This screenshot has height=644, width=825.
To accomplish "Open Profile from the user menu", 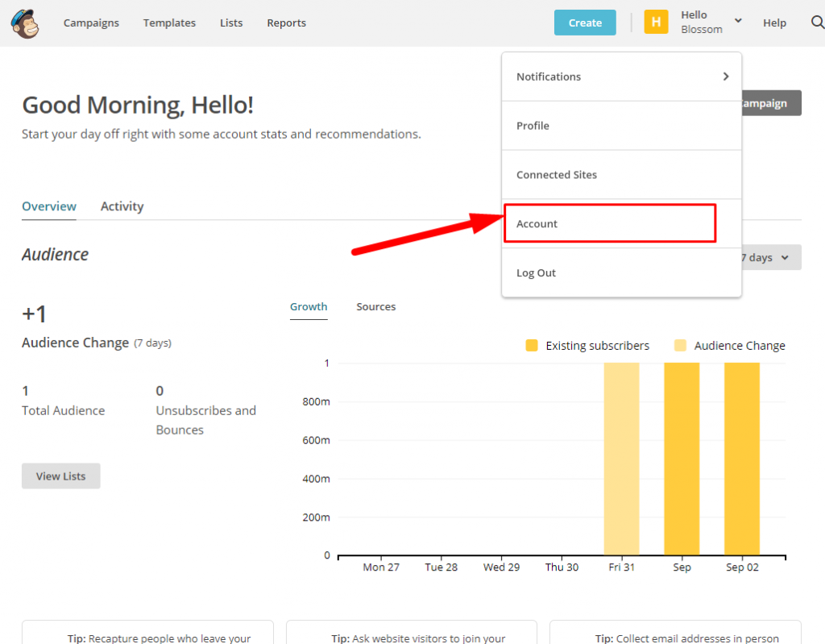I will 533,126.
